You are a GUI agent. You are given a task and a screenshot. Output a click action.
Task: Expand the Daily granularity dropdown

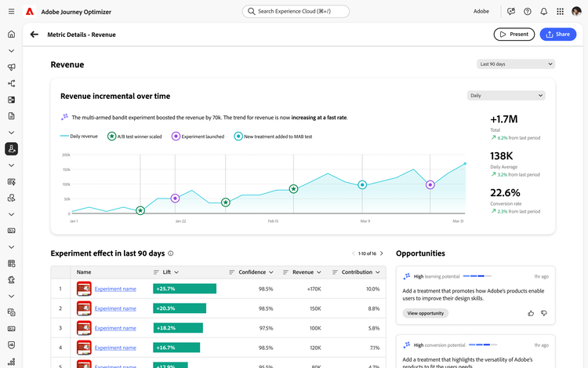pyautogui.click(x=505, y=96)
